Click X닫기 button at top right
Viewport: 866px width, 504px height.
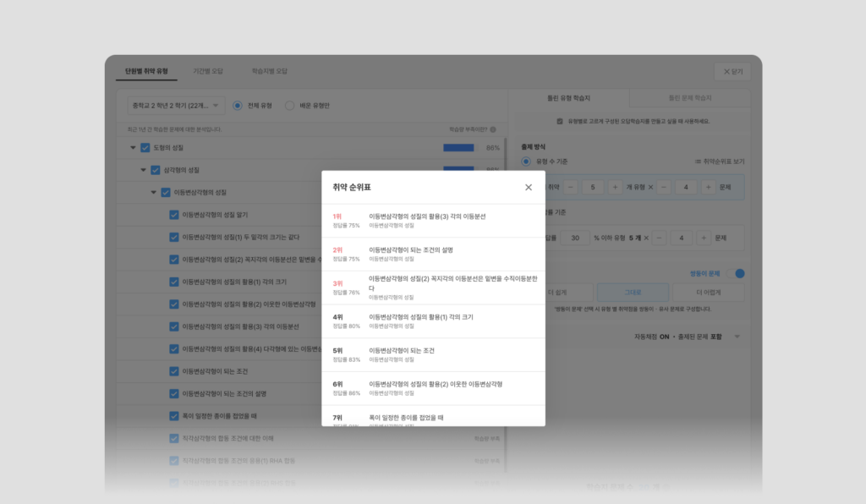coord(733,72)
